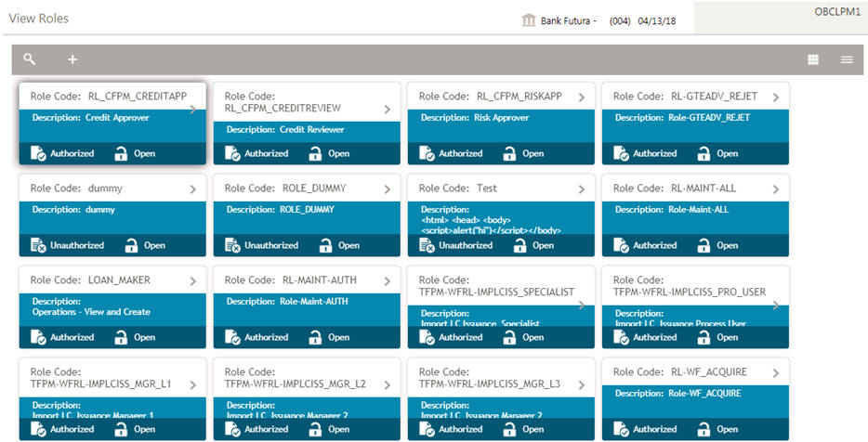Click Authorized icon on RL-MAINT-AUTH card
868x442 pixels.
click(x=232, y=337)
